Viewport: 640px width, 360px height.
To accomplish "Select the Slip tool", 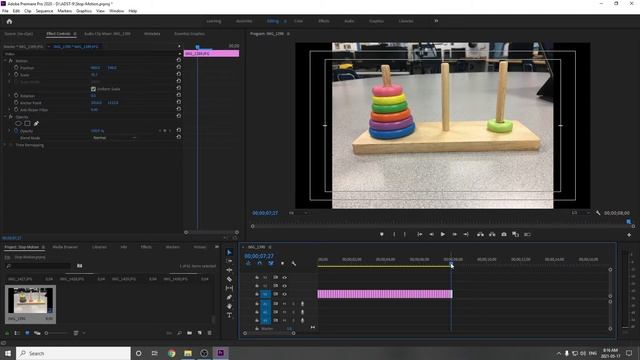I will [x=229, y=288].
